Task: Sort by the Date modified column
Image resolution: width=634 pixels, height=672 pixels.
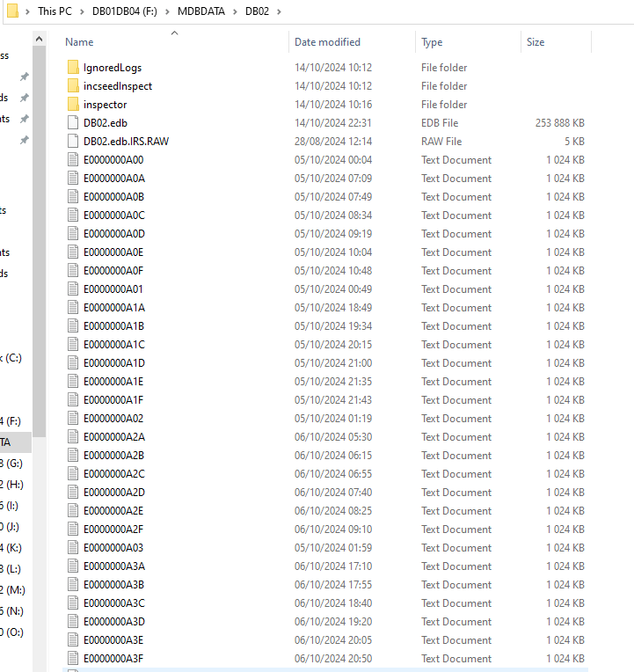Action: point(327,42)
